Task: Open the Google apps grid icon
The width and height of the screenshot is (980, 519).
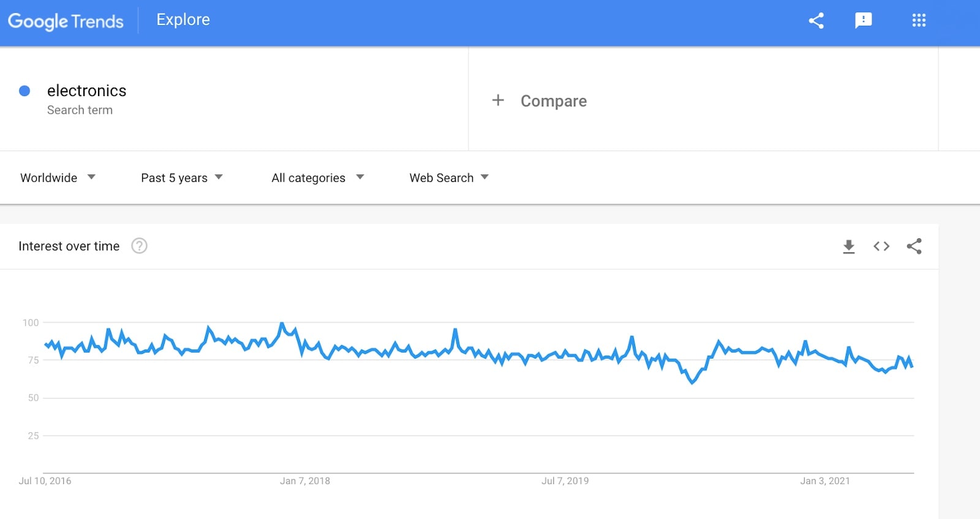Action: point(919,20)
